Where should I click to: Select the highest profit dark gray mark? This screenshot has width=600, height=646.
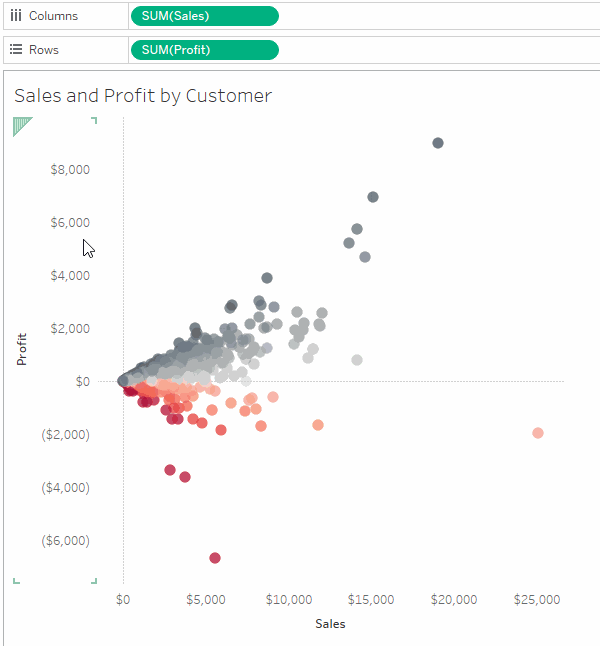tap(438, 143)
